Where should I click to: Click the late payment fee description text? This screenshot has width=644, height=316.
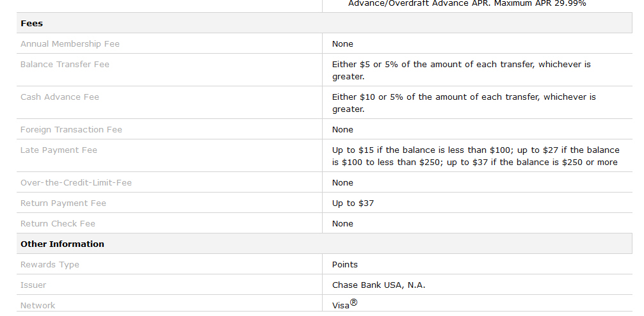476,156
